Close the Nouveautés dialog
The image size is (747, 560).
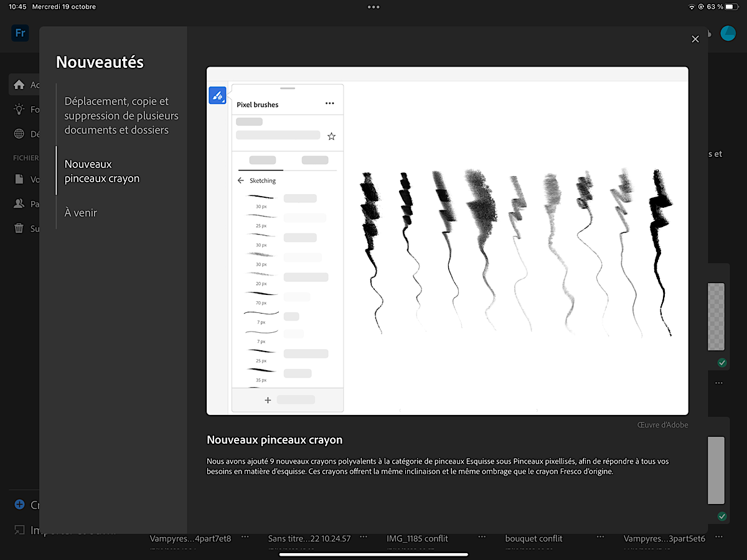(x=695, y=39)
